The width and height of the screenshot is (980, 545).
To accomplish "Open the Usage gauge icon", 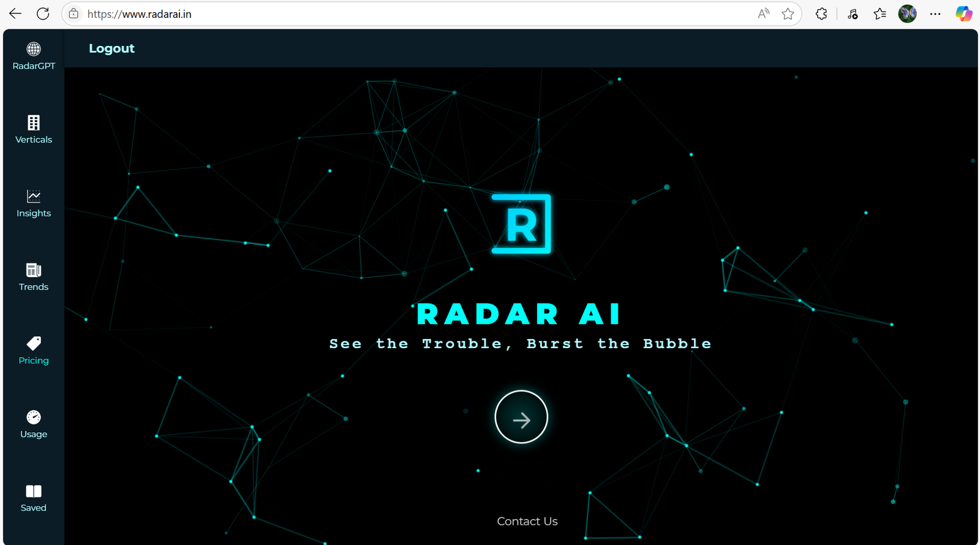I will (34, 417).
